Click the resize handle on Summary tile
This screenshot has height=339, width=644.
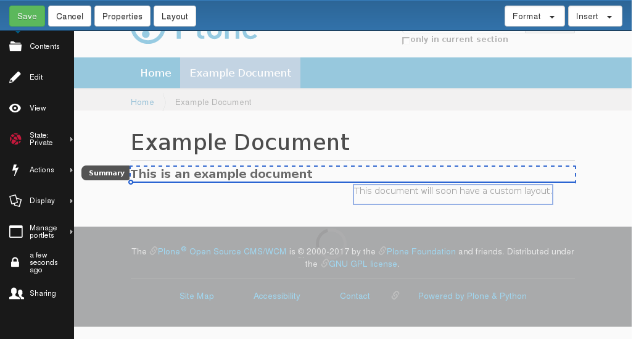pos(131,182)
